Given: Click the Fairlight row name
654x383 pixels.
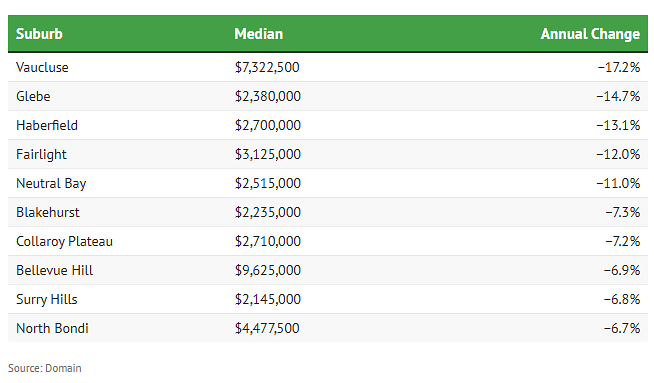Looking at the screenshot, I should point(41,154).
